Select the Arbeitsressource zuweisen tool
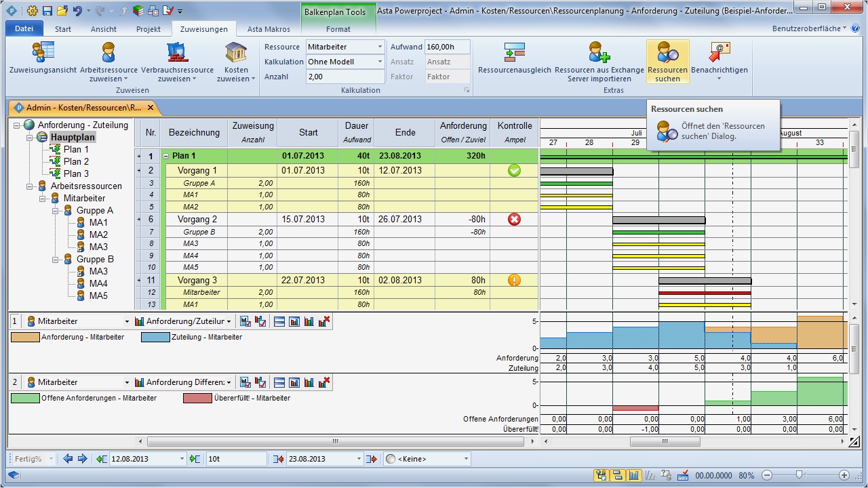 pyautogui.click(x=108, y=62)
